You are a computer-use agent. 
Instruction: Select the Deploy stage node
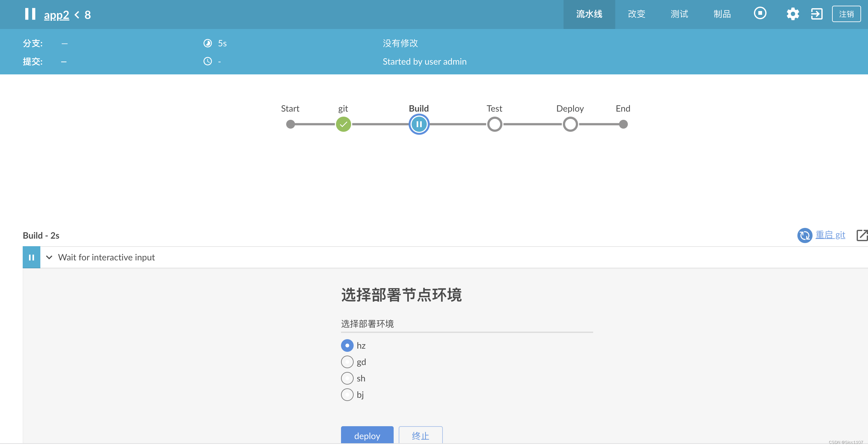click(x=570, y=125)
